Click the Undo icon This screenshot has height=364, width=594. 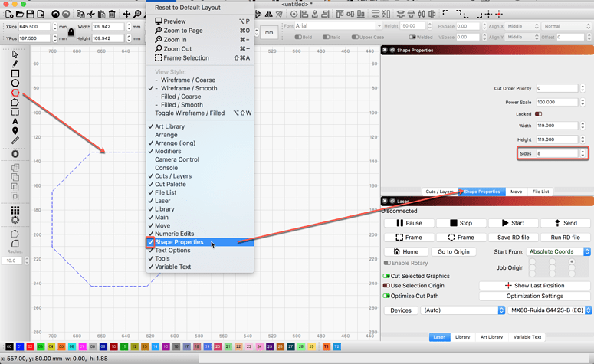pyautogui.click(x=55, y=15)
